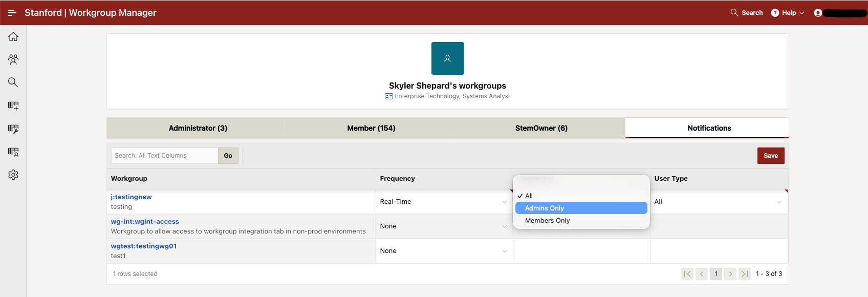Choose Admins Only option
Viewport: 868px width, 297px height.
[x=581, y=208]
